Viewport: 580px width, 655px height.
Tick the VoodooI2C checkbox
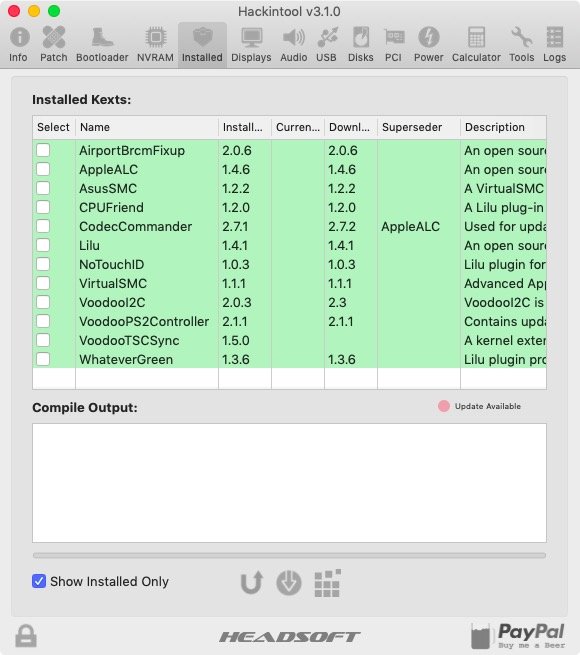point(43,302)
